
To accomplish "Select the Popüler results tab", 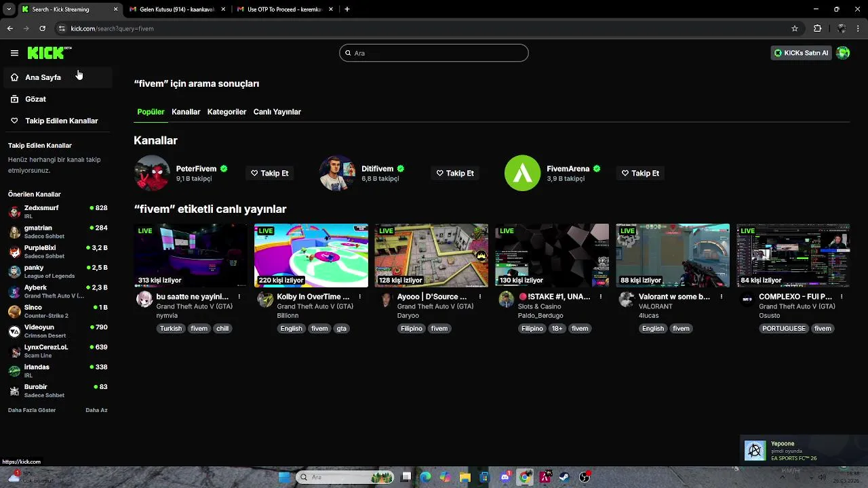I will click(151, 112).
